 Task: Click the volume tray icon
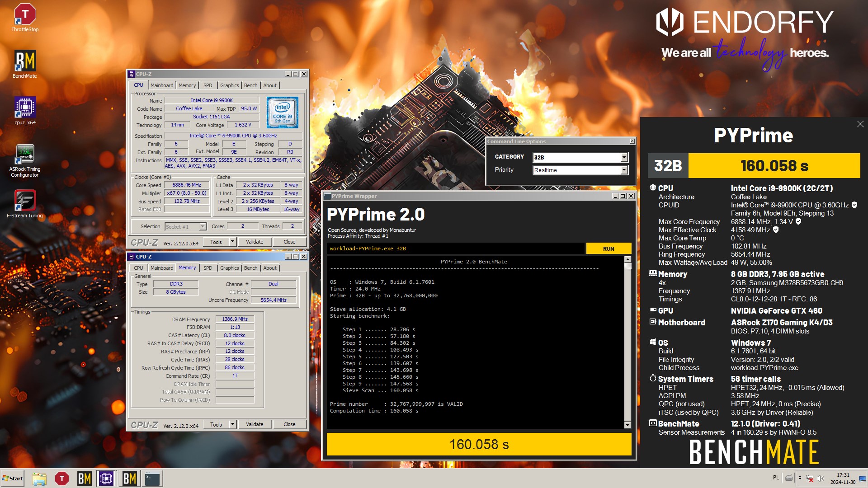[x=821, y=478]
